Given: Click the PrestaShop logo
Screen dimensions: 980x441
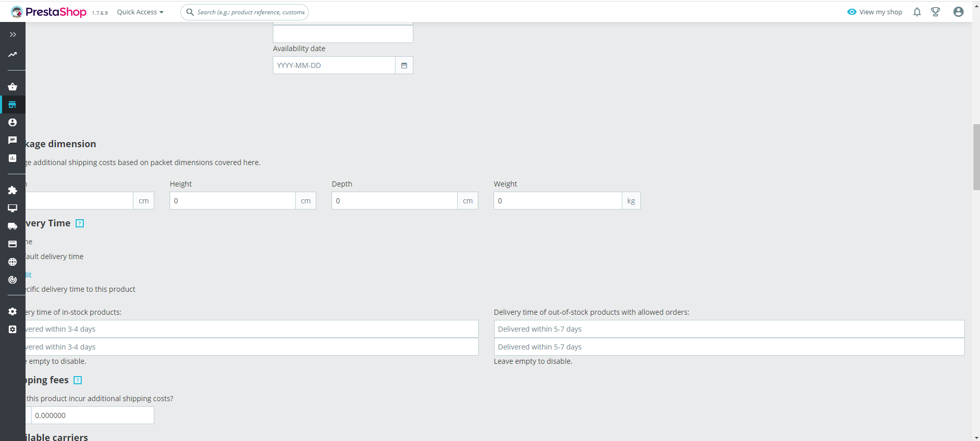Looking at the screenshot, I should click(x=49, y=12).
